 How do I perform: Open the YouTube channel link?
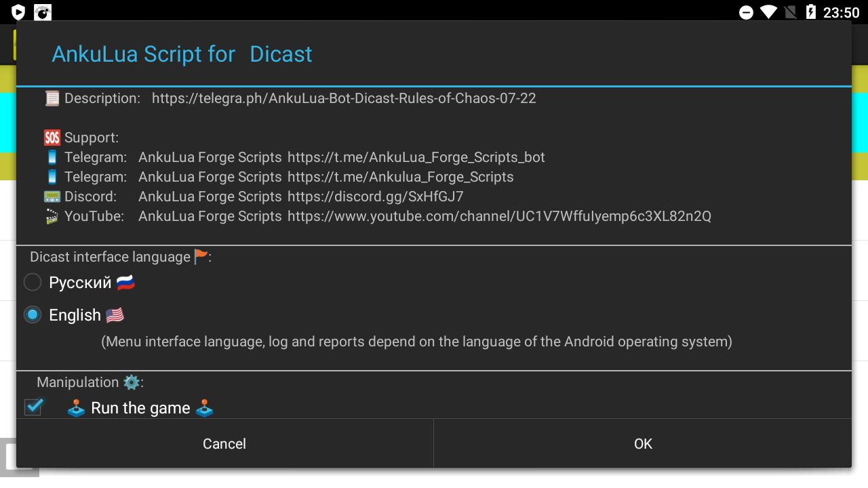tap(499, 216)
